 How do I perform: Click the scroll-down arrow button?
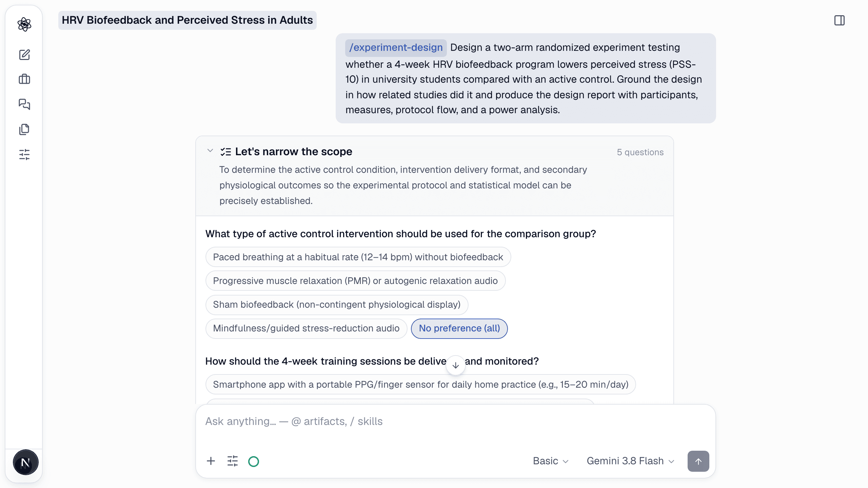click(456, 365)
